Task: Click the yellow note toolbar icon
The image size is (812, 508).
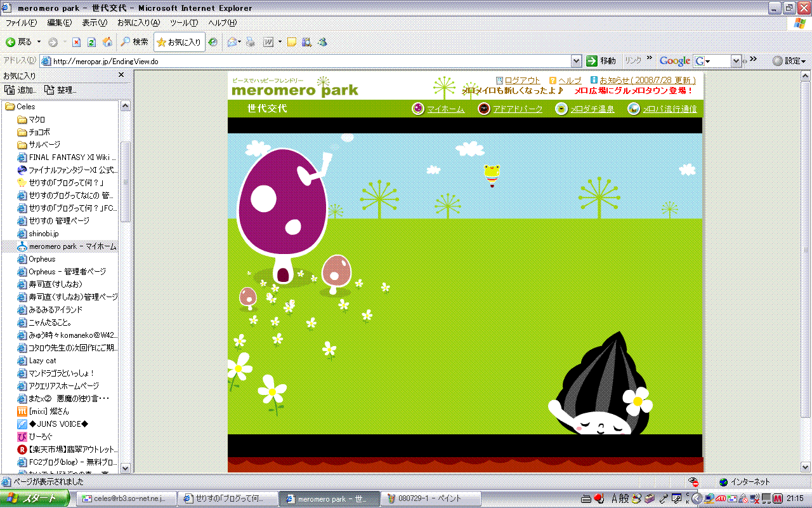Action: tap(292, 42)
